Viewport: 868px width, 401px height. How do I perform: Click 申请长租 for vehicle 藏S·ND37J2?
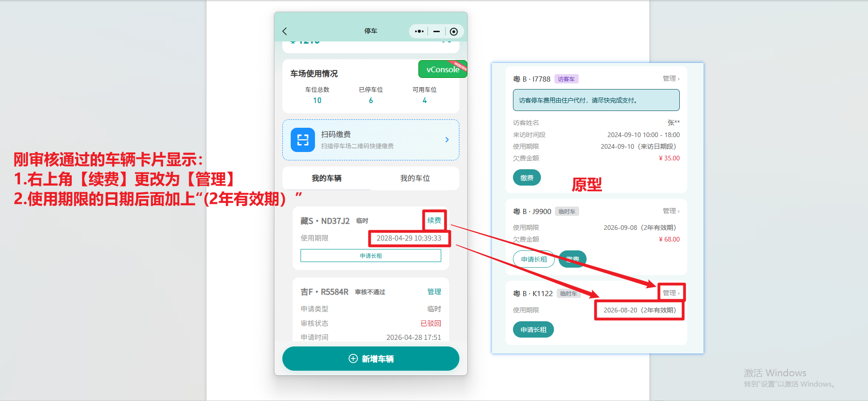371,256
